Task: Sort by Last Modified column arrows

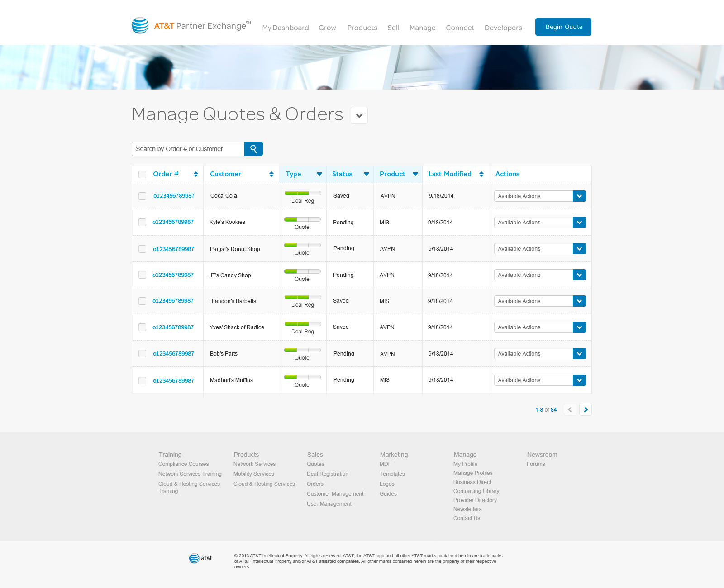Action: point(481,174)
